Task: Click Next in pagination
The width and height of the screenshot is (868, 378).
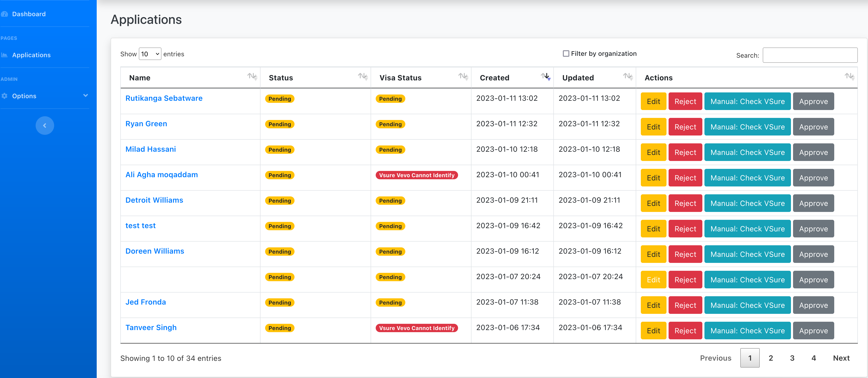Action: [x=841, y=358]
